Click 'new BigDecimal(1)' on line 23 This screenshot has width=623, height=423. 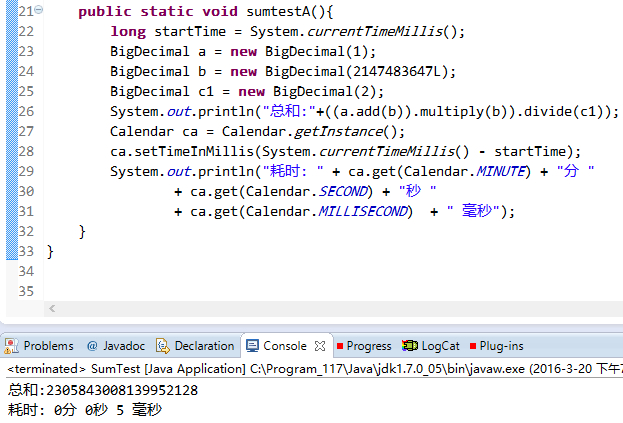coord(303,51)
